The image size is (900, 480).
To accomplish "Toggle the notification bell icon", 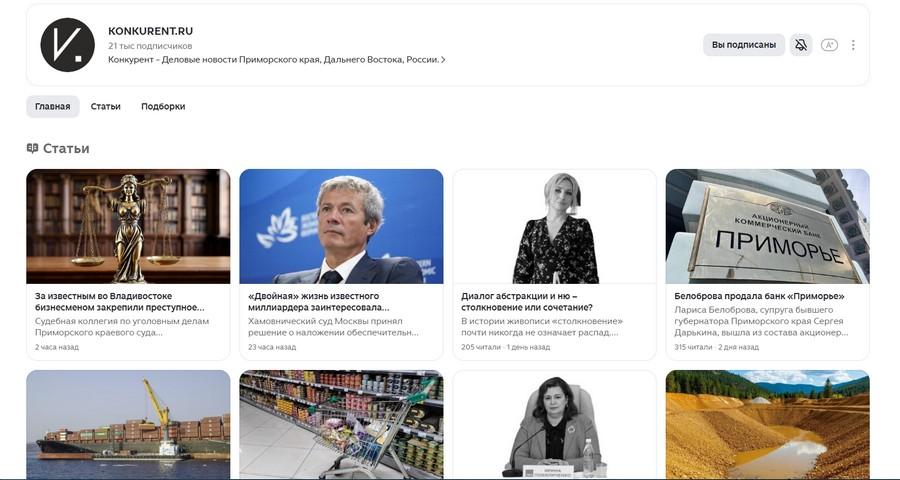I will [x=801, y=45].
